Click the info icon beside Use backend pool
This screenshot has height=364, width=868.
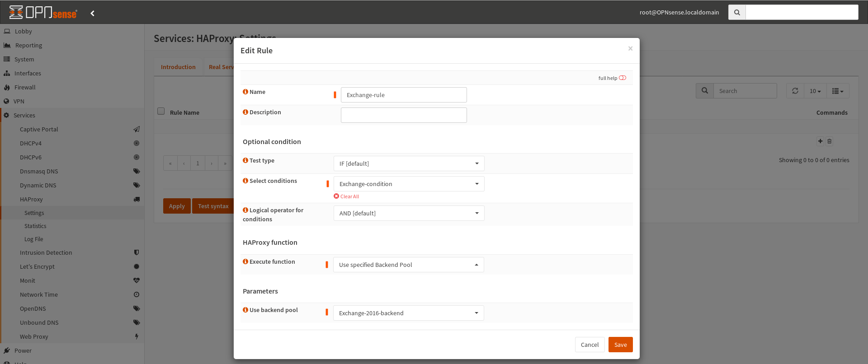pos(245,310)
